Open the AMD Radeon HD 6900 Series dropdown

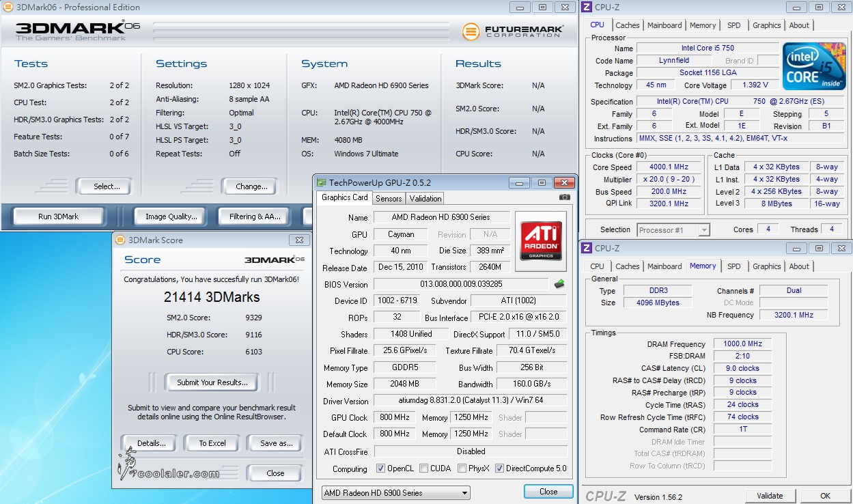click(x=395, y=492)
